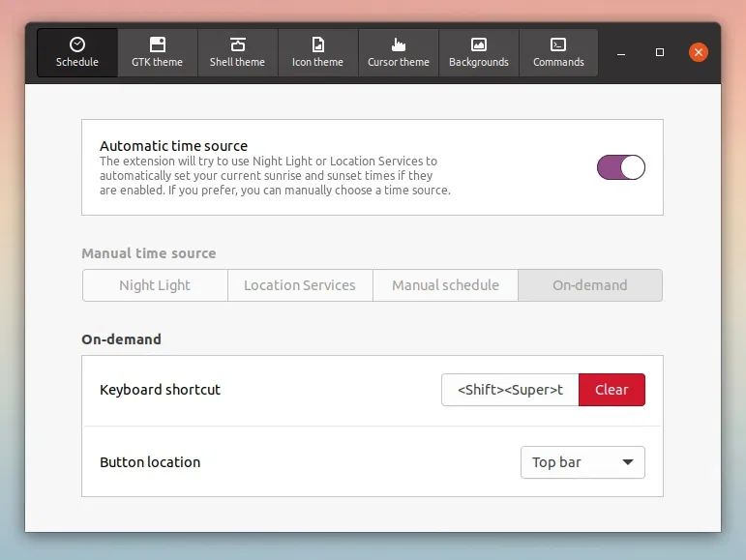
Task: Choose Night Light as time source
Action: pos(155,285)
